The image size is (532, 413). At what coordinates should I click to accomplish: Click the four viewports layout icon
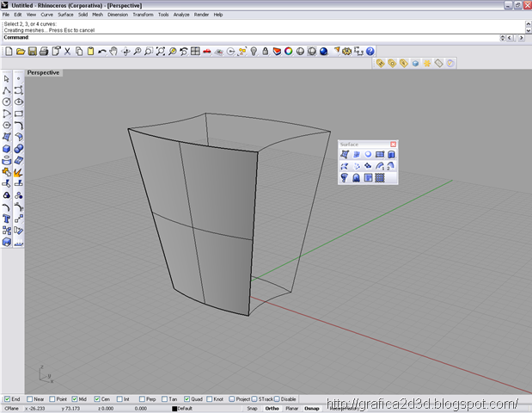pos(195,52)
